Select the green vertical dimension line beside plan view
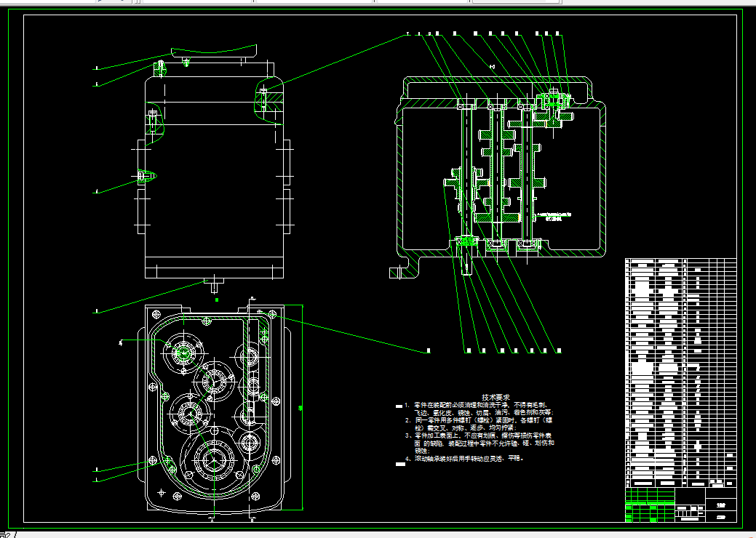Screen dimensions: 756x538 pyautogui.click(x=302, y=407)
